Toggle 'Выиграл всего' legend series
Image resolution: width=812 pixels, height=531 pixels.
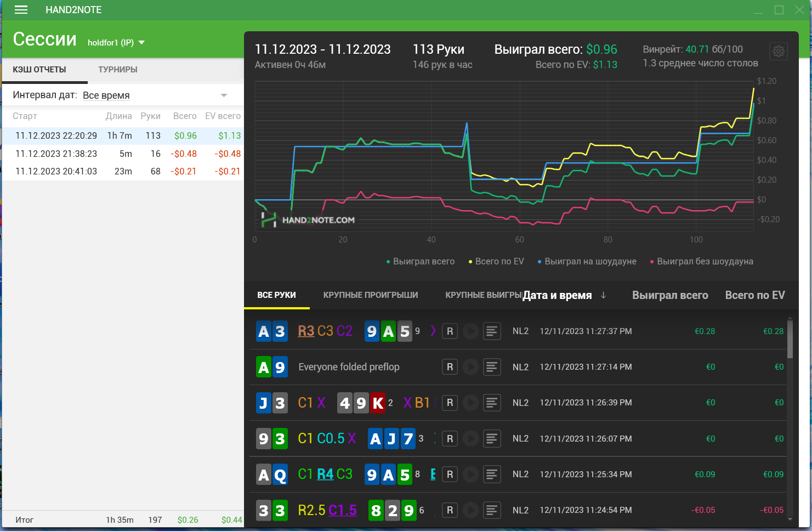click(421, 262)
